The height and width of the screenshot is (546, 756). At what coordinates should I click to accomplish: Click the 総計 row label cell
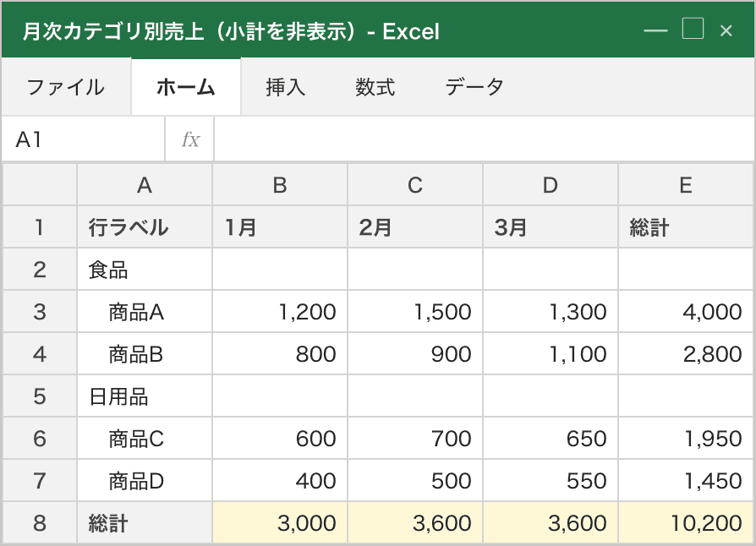point(145,523)
